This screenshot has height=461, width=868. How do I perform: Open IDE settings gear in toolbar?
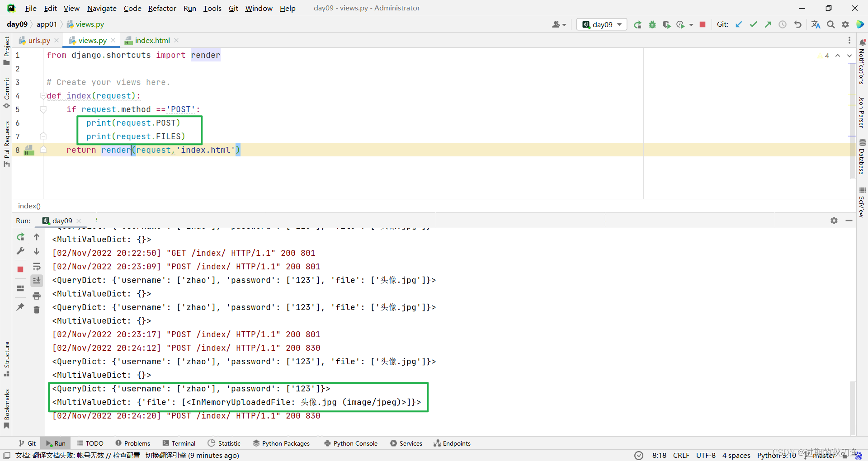[x=845, y=25]
